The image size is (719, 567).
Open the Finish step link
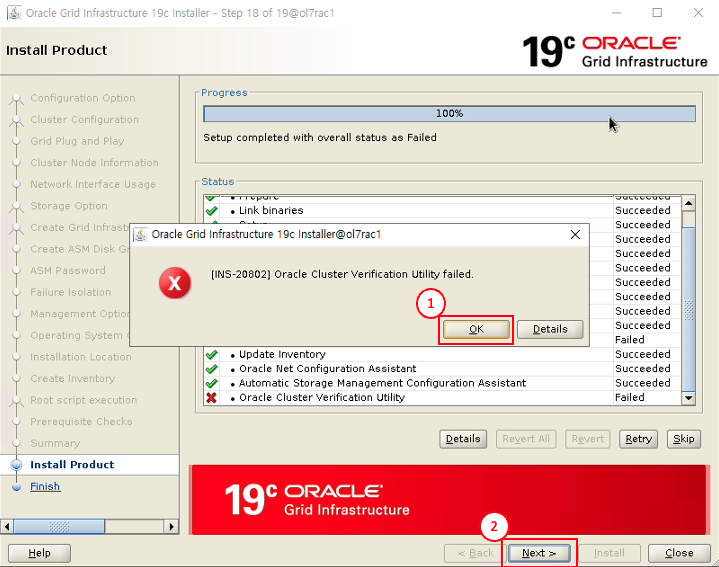point(45,486)
